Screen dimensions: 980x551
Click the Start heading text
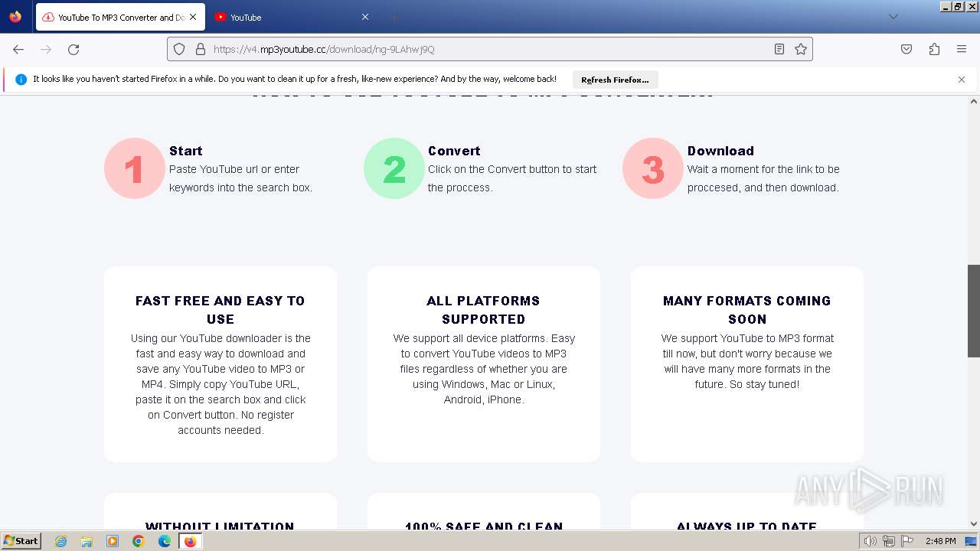[x=186, y=151]
